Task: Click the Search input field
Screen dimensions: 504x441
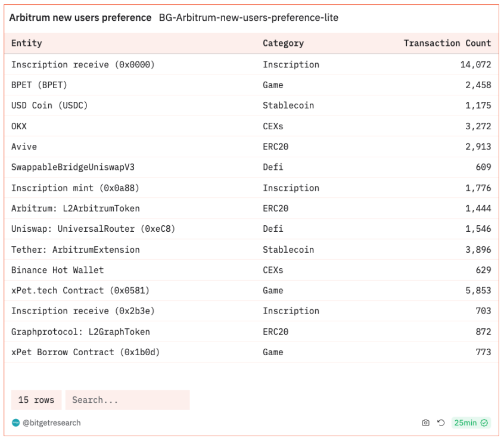Action: (127, 400)
